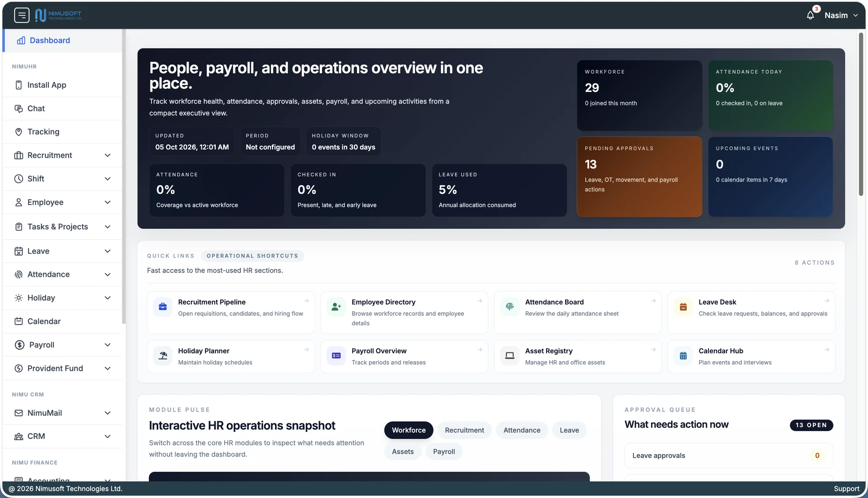This screenshot has width=868, height=498.
Task: Expand the Tasks & Projects menu
Action: tap(62, 227)
